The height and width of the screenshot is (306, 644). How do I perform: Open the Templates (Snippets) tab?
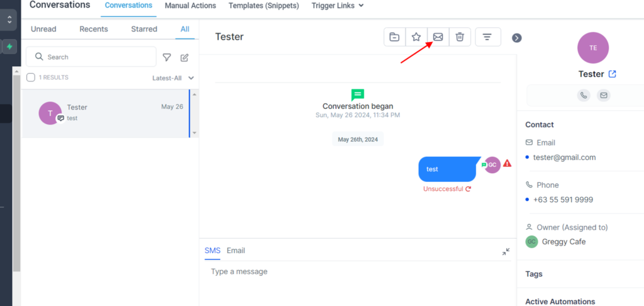[x=264, y=6]
